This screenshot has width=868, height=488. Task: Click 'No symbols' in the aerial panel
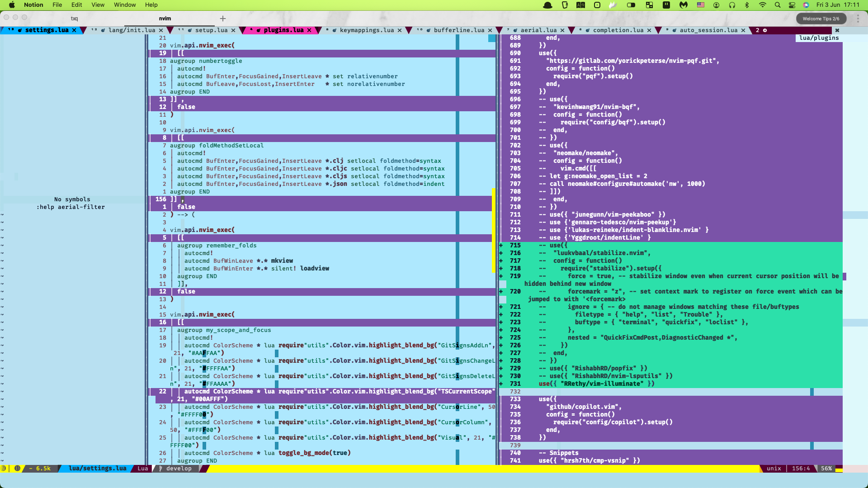click(x=72, y=199)
